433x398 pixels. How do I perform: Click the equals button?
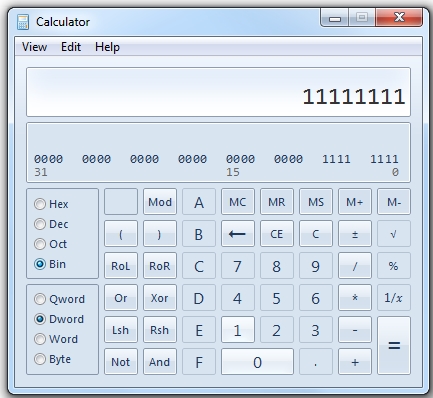pos(394,346)
